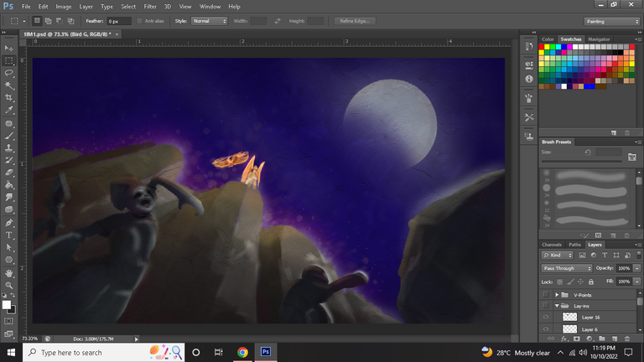
Task: Pick the red swatch in Swatches panel
Action: pos(542,47)
